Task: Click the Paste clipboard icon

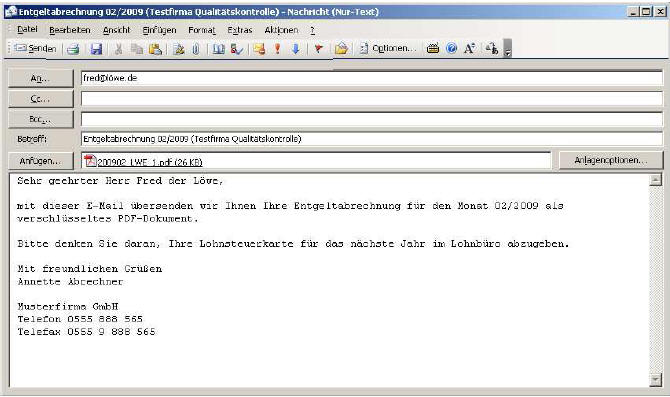Action: pos(155,49)
